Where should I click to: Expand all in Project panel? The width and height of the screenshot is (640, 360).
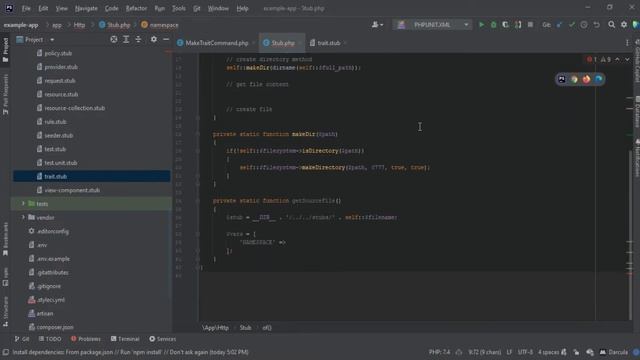tap(126, 39)
